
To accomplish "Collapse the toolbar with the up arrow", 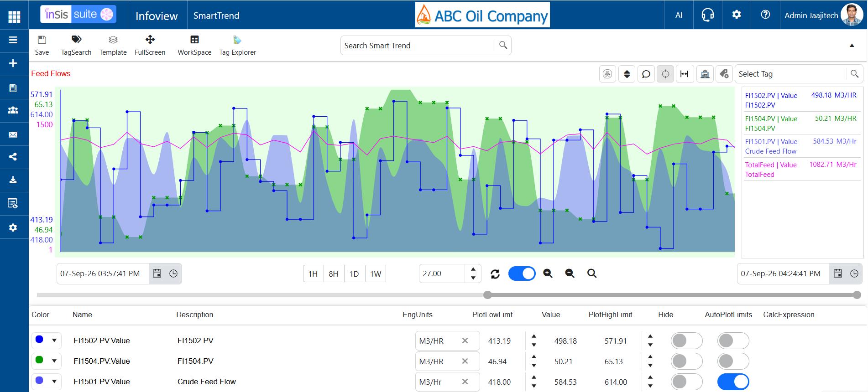I will click(x=852, y=45).
